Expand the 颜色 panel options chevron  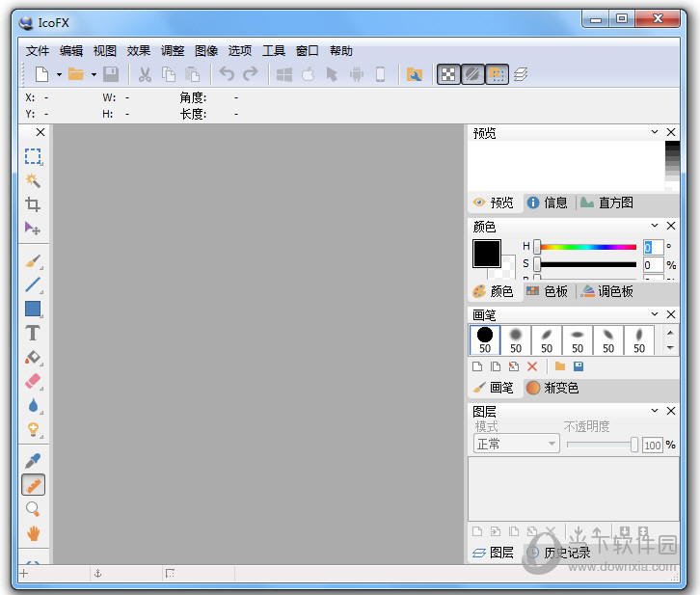point(655,226)
